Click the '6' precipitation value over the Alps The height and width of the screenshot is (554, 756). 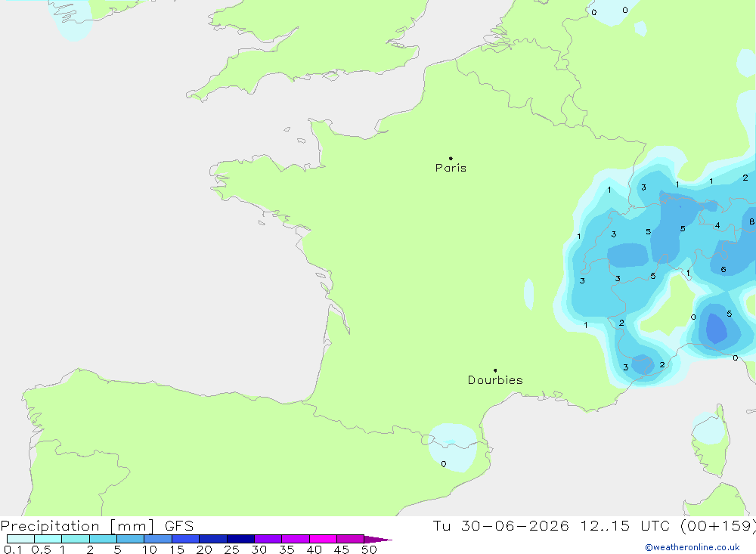click(x=723, y=270)
